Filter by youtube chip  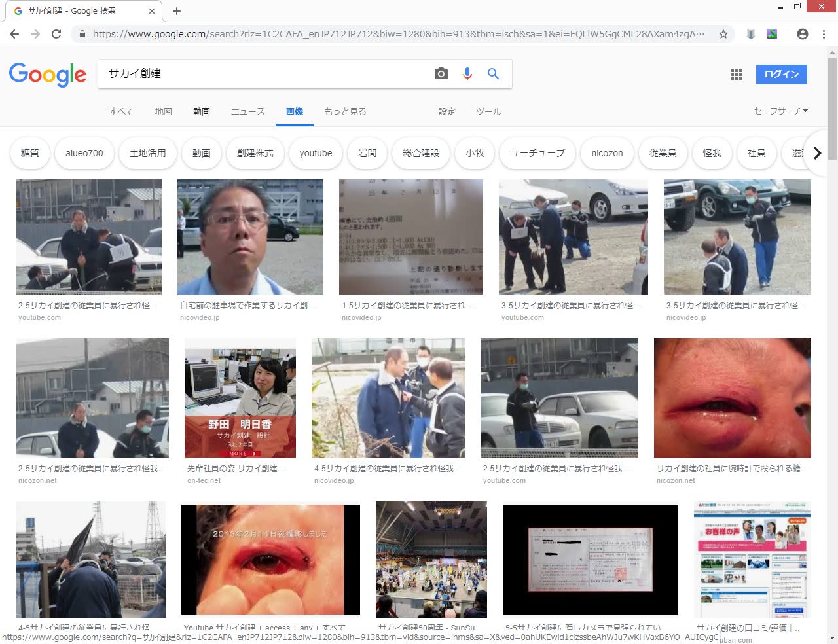coord(316,153)
